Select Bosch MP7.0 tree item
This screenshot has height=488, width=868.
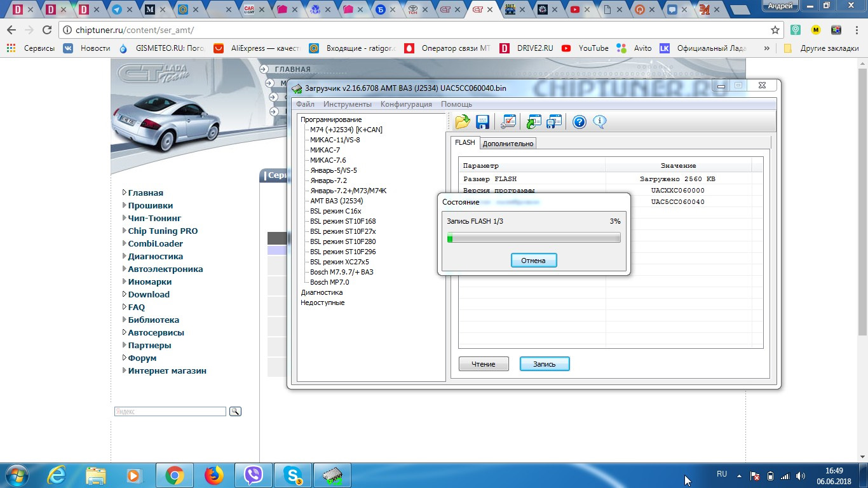[329, 282]
